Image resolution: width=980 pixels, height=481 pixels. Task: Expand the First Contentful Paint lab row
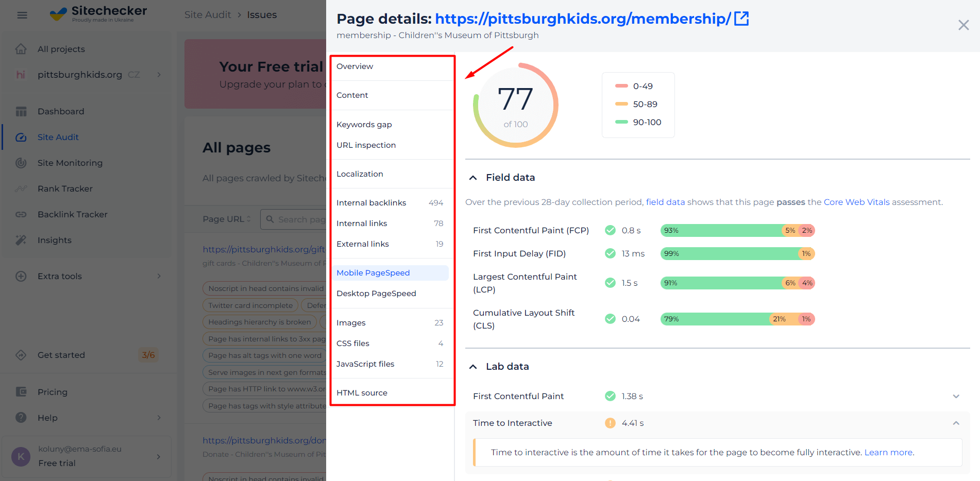(x=956, y=396)
